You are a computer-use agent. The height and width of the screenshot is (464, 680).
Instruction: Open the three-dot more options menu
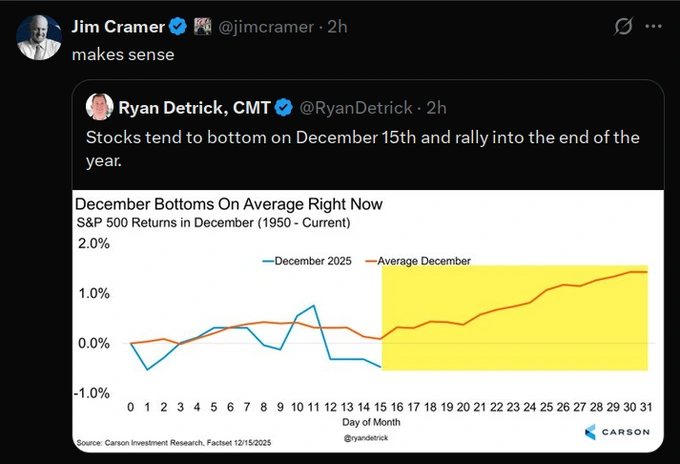[654, 25]
